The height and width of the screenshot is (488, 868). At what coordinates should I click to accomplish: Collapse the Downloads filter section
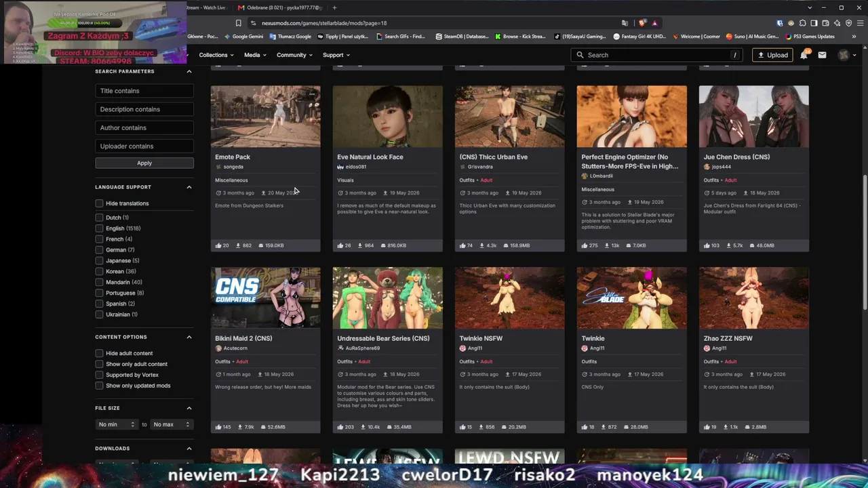(189, 449)
